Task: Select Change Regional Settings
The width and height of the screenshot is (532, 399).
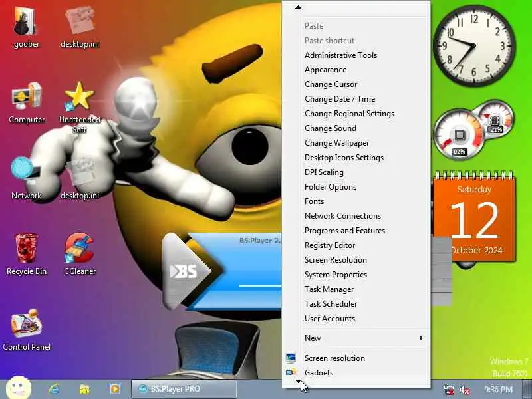Action: click(x=349, y=113)
